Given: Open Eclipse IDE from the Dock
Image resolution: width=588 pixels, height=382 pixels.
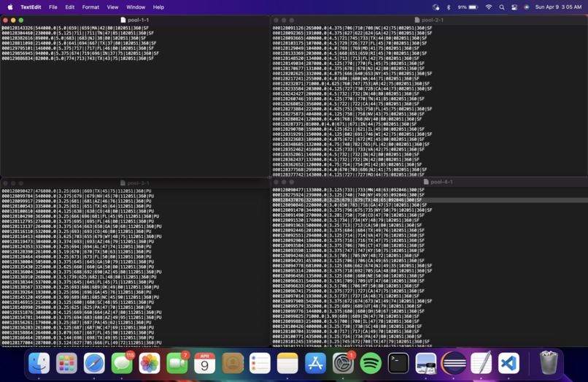Looking at the screenshot, I should point(454,363).
